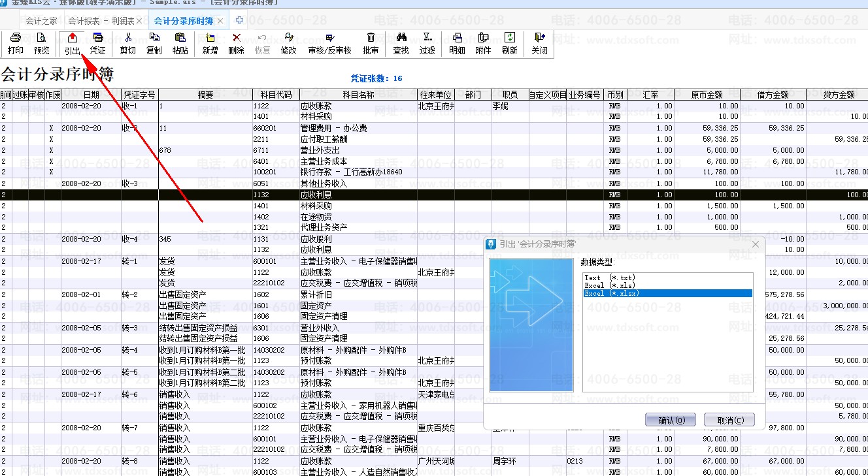
Task: Open 预览 (Preview) from the toolbar
Action: pos(41,43)
